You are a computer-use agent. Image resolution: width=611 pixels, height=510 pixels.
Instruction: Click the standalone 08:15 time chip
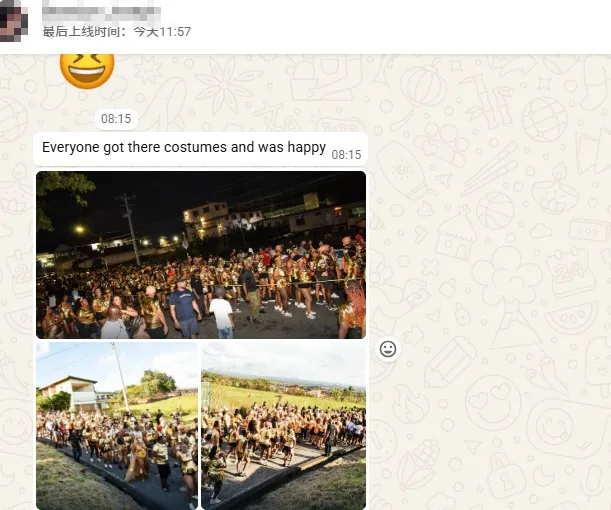pos(116,119)
